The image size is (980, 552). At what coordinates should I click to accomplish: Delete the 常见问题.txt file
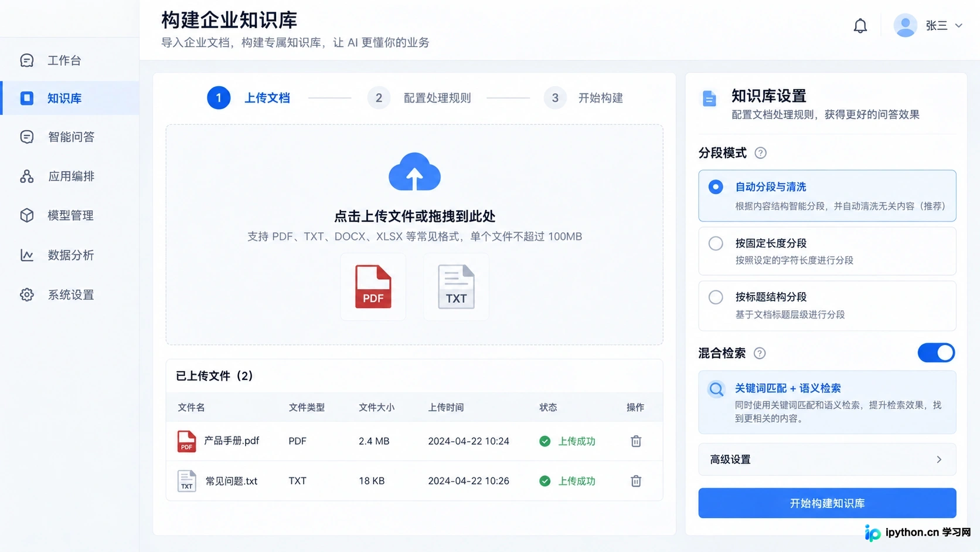tap(636, 481)
